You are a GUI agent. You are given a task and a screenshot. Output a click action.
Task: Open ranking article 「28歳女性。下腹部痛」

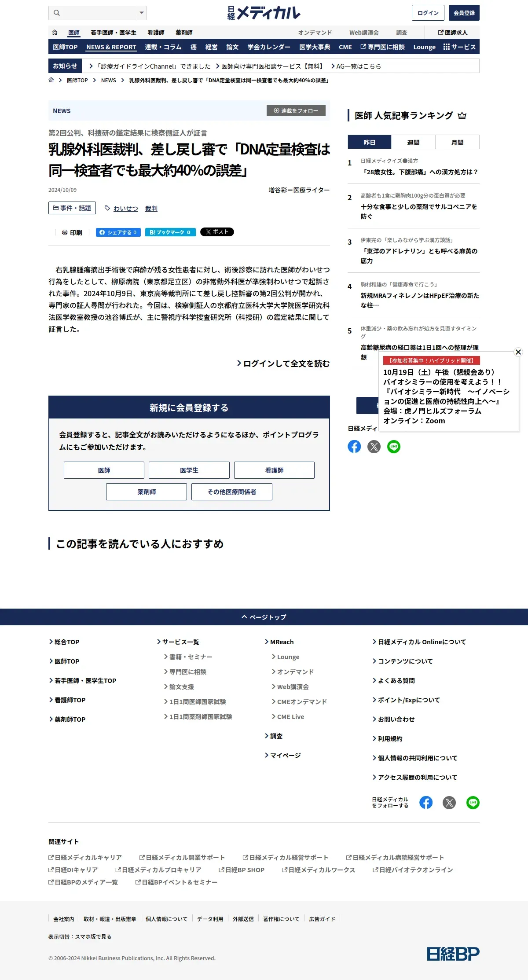(x=420, y=172)
